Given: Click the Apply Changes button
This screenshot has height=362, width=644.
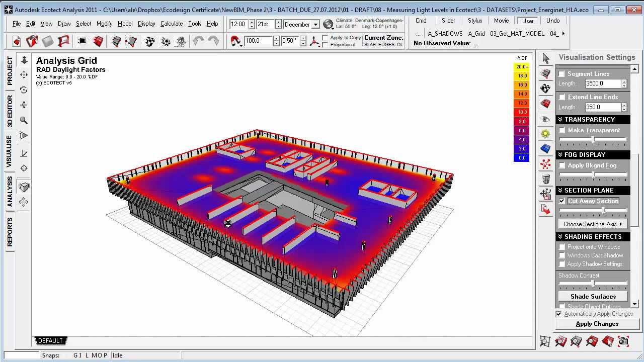Looking at the screenshot, I should point(597,324).
